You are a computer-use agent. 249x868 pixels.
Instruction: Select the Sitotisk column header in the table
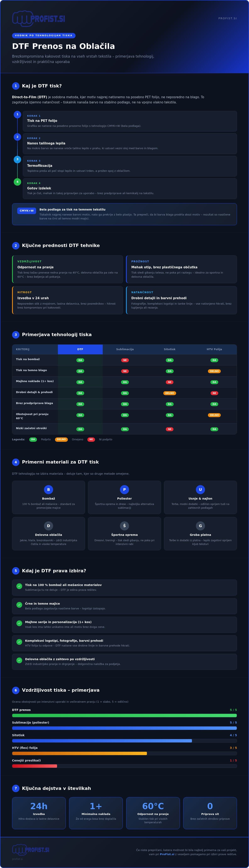[170, 349]
